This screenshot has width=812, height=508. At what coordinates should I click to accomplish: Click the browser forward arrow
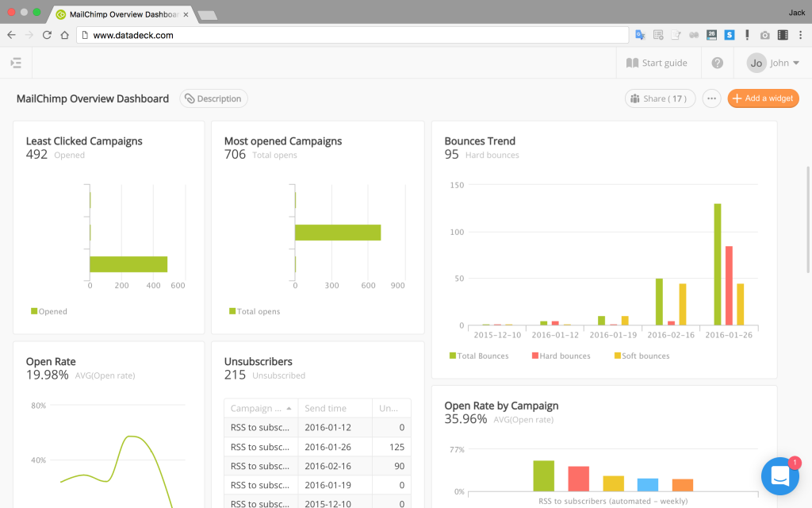point(29,35)
